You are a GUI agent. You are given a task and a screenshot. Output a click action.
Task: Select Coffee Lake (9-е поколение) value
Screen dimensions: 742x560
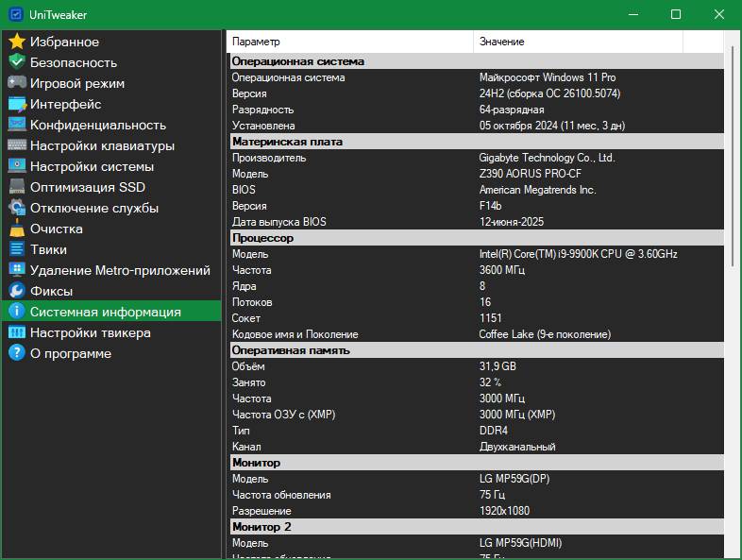tap(545, 334)
